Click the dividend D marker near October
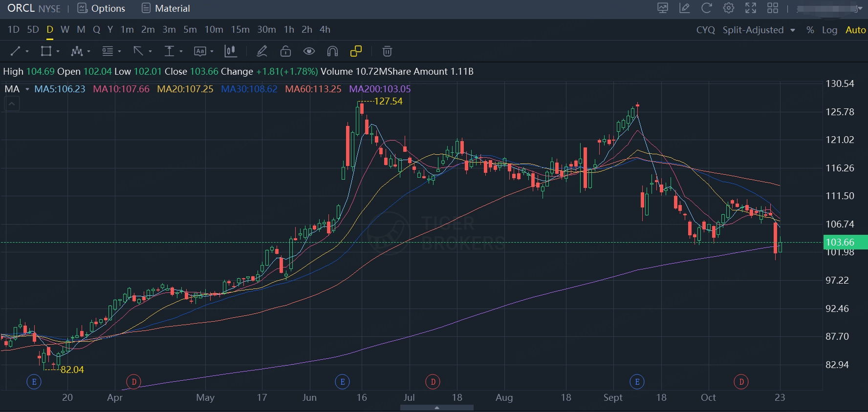868x412 pixels. (741, 382)
